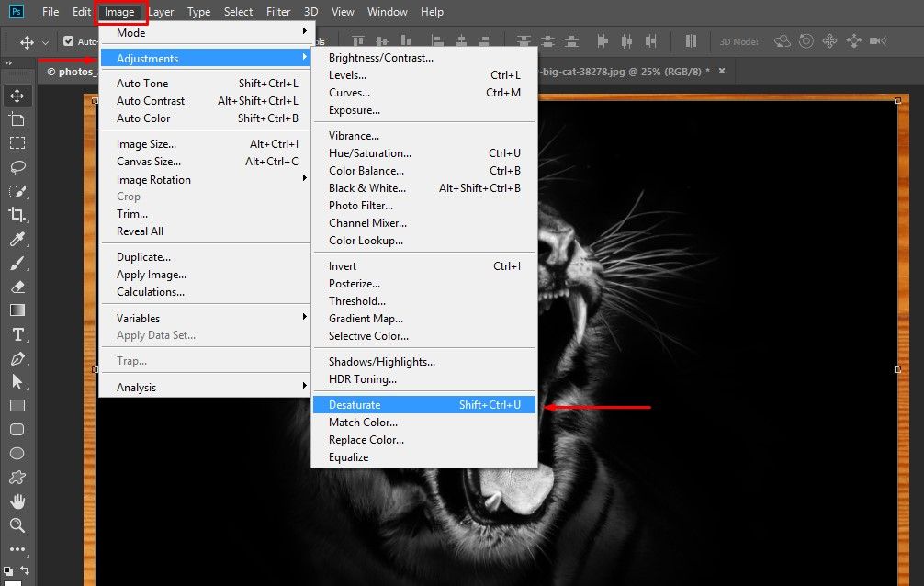Viewport: 924px width, 586px height.
Task: Open the Filter menu
Action: [x=278, y=11]
